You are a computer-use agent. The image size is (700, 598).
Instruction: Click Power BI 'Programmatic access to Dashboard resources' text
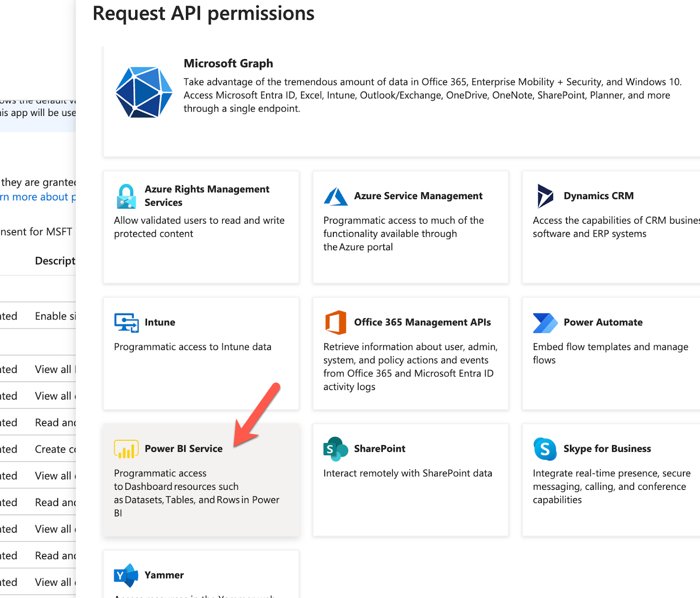tap(196, 493)
